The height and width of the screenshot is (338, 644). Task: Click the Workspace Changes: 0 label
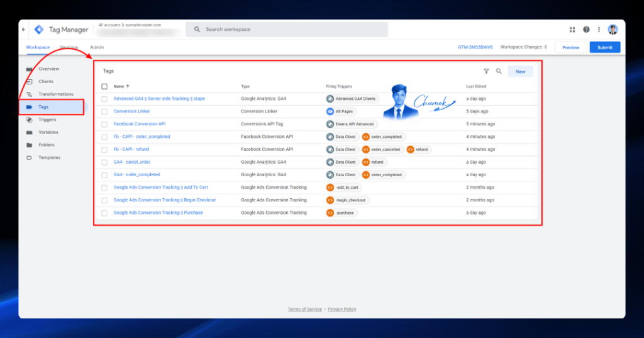[x=524, y=47]
